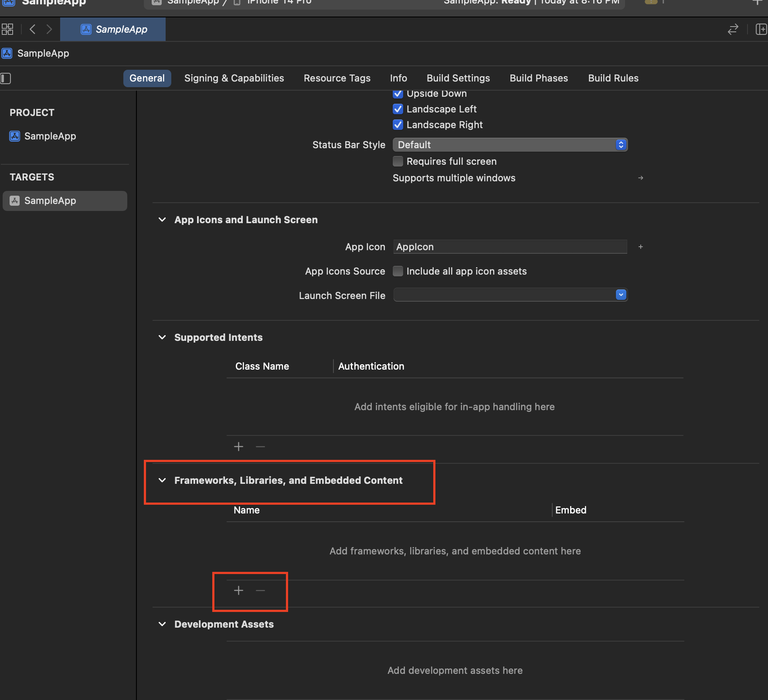This screenshot has height=700, width=768.
Task: Click the SampleApp breadcrumb project icon
Action: [x=7, y=53]
